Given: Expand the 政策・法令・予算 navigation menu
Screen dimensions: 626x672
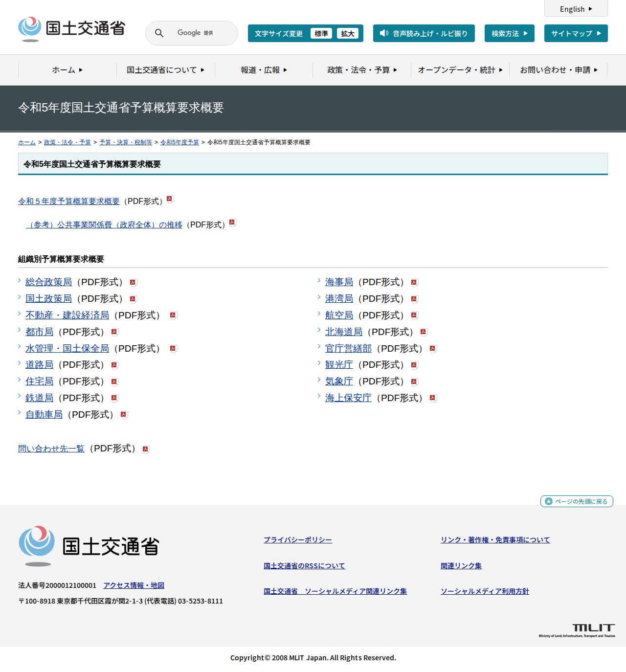Looking at the screenshot, I should (360, 70).
